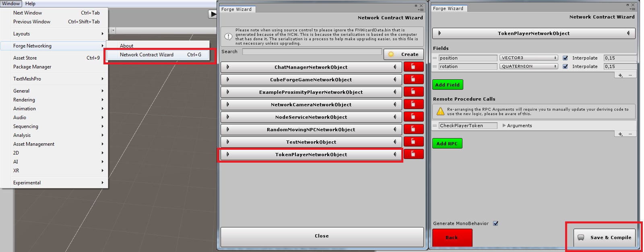Select the left Forge Wizard tab

point(237,9)
